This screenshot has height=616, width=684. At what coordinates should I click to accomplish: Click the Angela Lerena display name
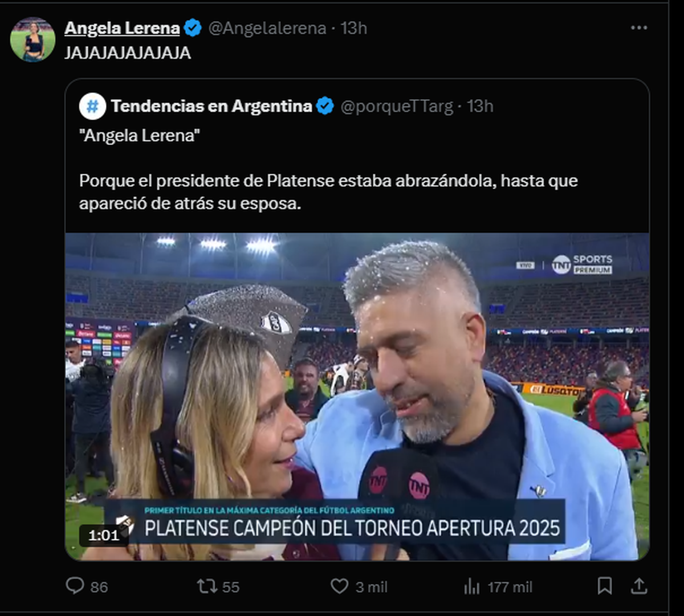coord(122,28)
